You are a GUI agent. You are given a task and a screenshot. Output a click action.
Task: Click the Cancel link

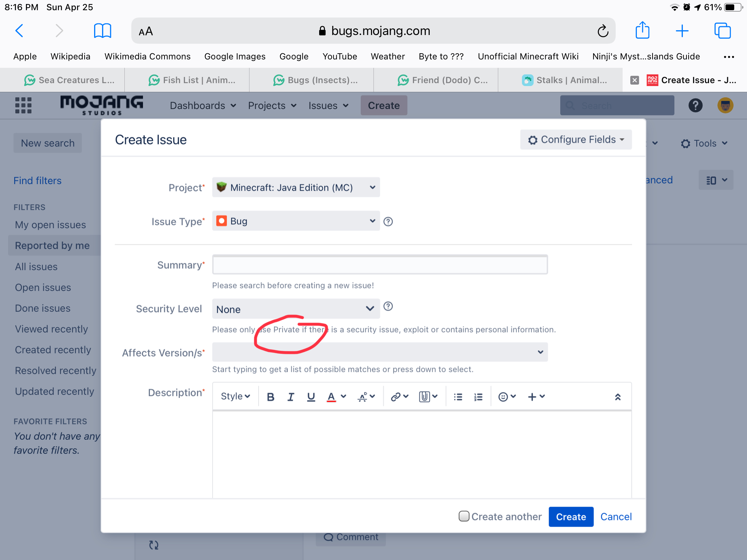click(x=616, y=517)
